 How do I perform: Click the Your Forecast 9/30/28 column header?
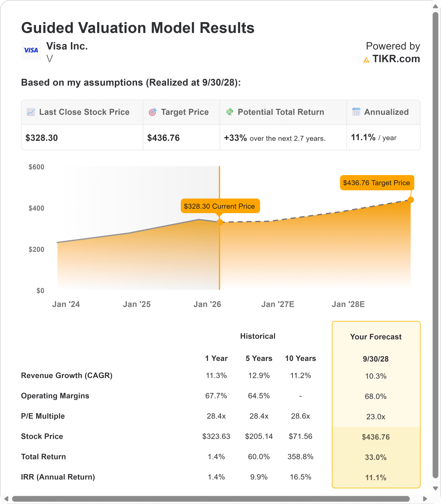[x=376, y=359]
